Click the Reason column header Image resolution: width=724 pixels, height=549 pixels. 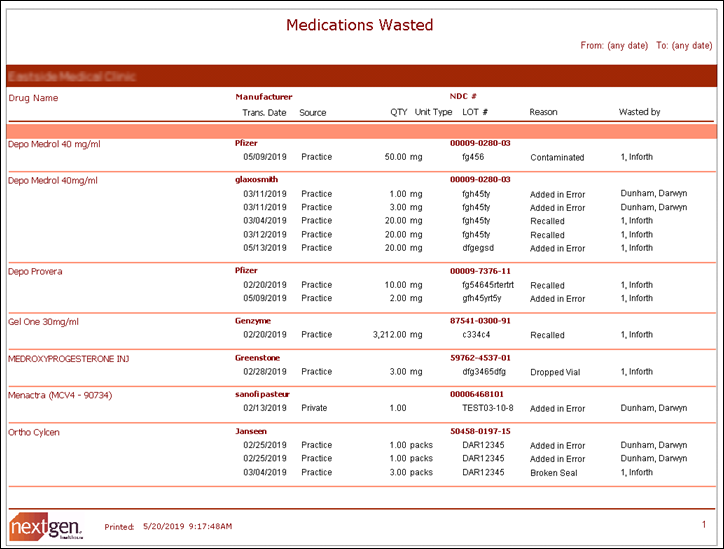543,112
